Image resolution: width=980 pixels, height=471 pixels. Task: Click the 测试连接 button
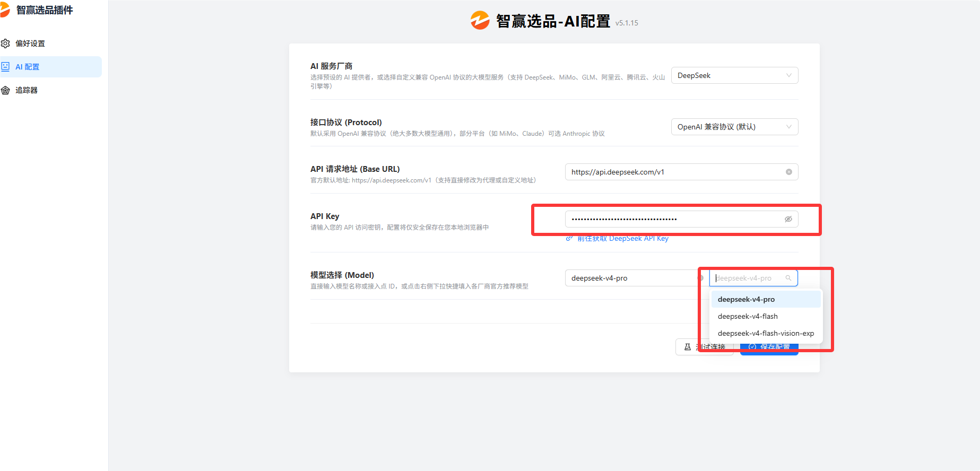tap(704, 347)
